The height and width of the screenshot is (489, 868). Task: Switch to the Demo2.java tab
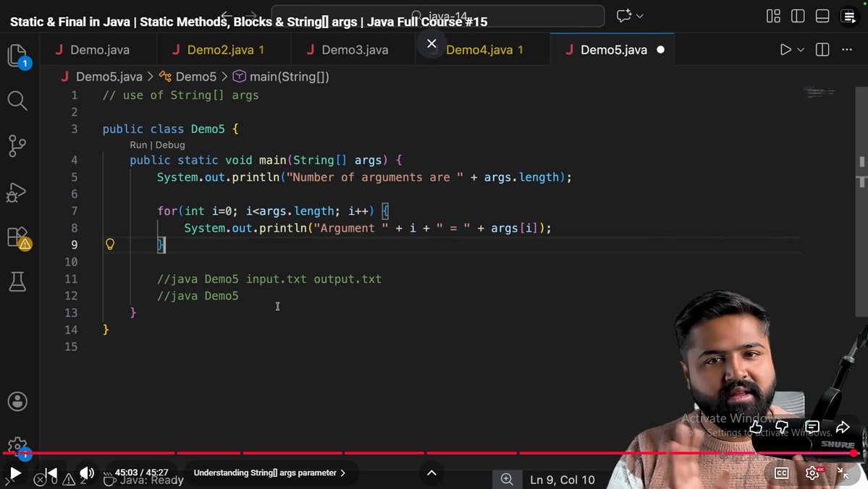[224, 50]
